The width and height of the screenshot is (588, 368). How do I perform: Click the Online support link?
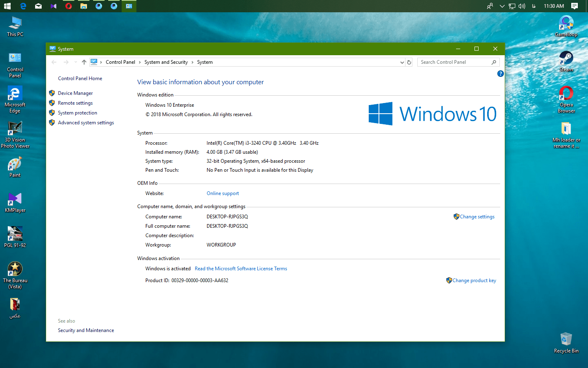point(223,193)
